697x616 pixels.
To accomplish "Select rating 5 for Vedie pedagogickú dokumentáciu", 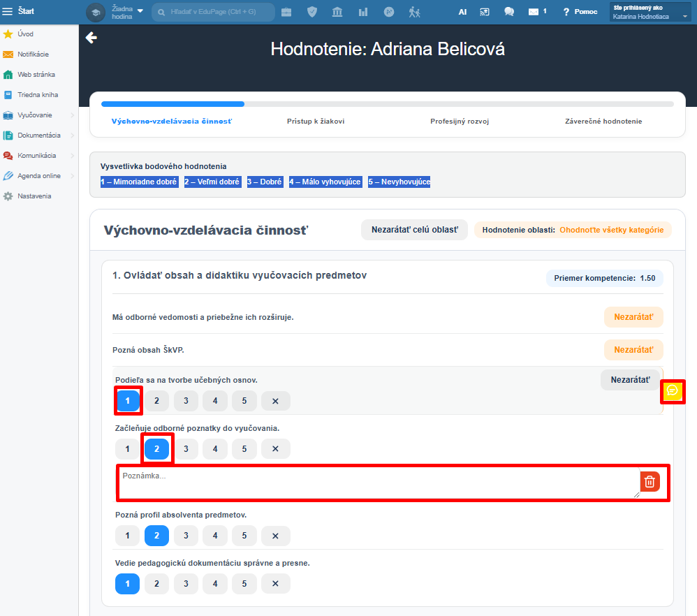I will pyautogui.click(x=244, y=584).
